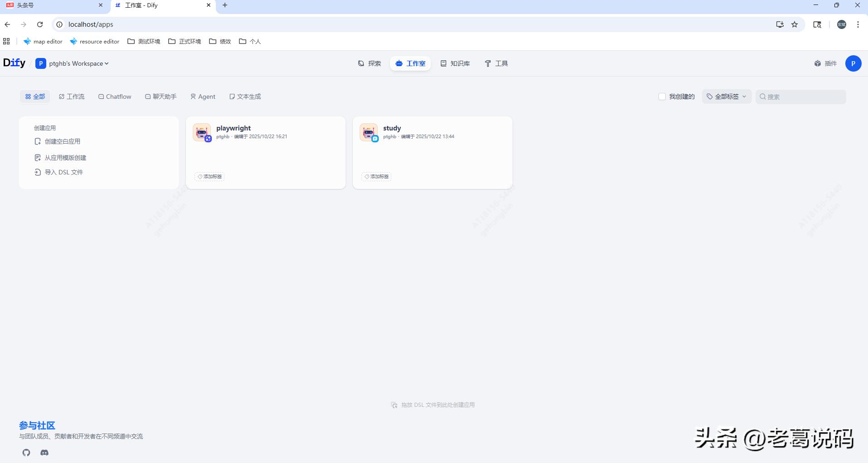Filter apps by 聊天助手 tab
The image size is (868, 463).
coord(161,96)
